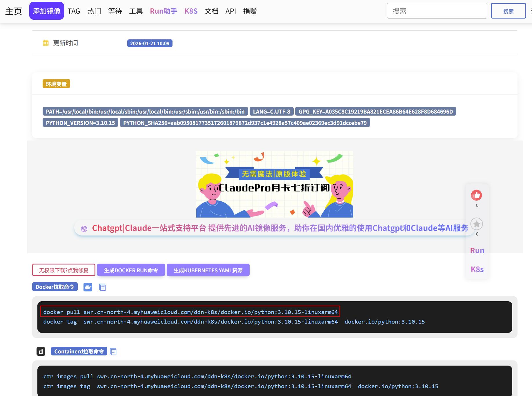Click 无权限下载?点我修复 button
This screenshot has height=396, width=532.
(x=64, y=270)
